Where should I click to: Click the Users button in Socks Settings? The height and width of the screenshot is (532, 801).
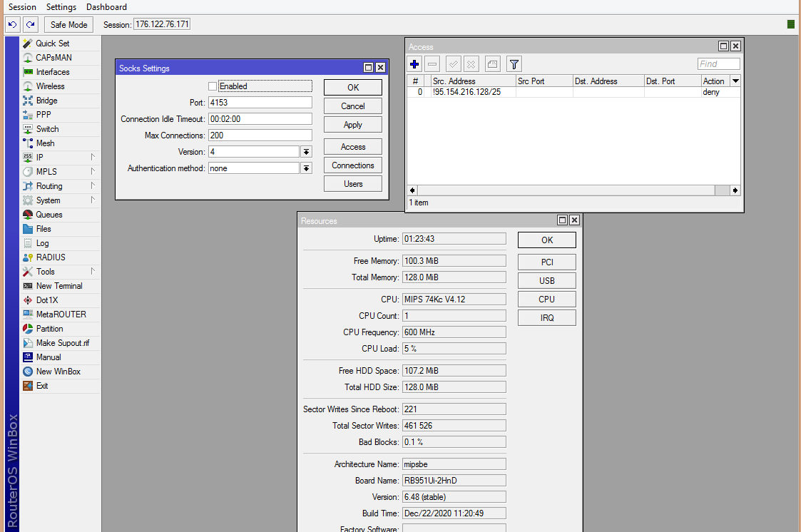point(353,184)
